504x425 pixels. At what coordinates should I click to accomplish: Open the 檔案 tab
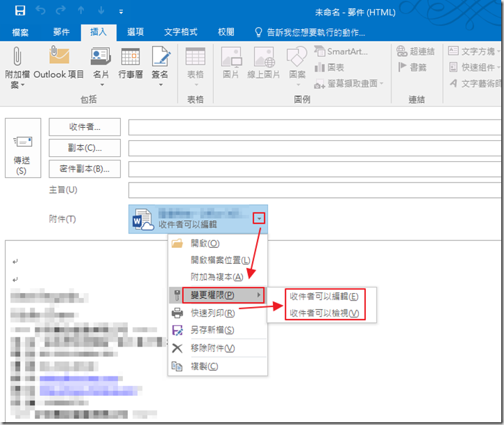tap(20, 32)
